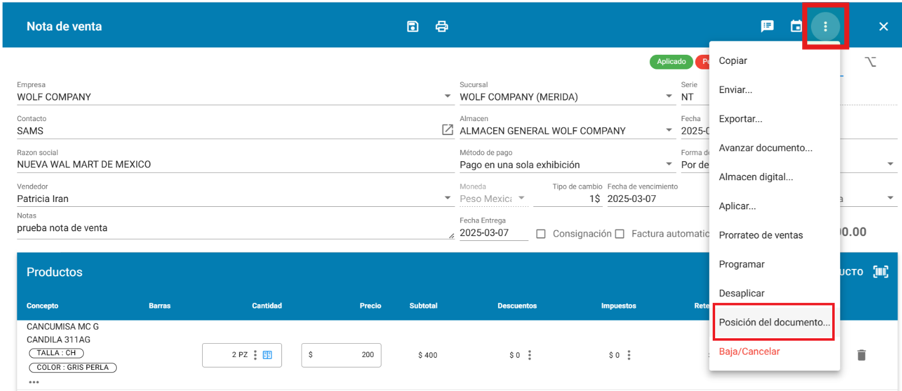Click the green Aplicado status badge
This screenshot has height=391, width=902.
click(x=671, y=61)
